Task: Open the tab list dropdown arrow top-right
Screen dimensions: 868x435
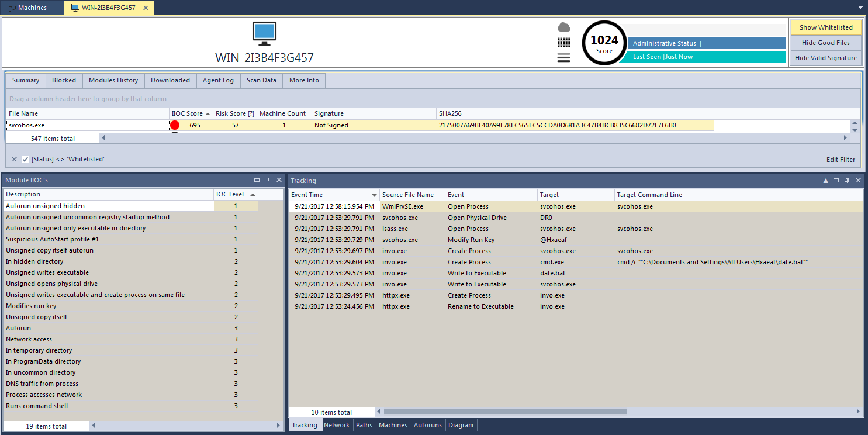Action: [x=860, y=8]
